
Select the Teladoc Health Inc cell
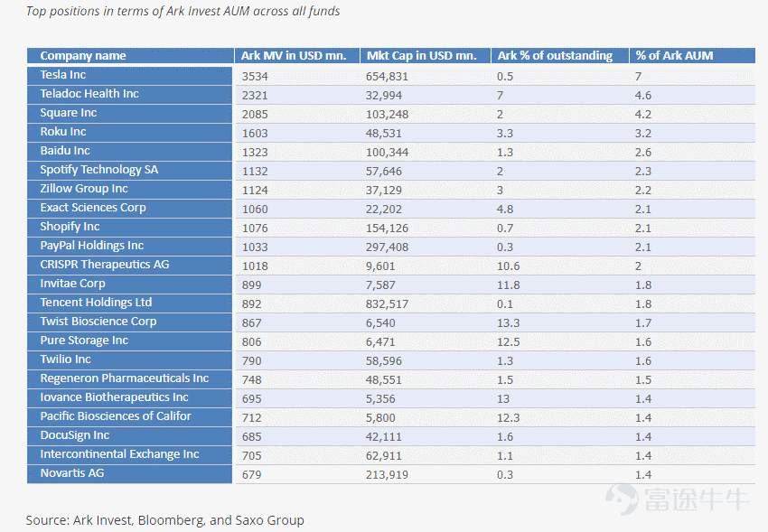129,94
